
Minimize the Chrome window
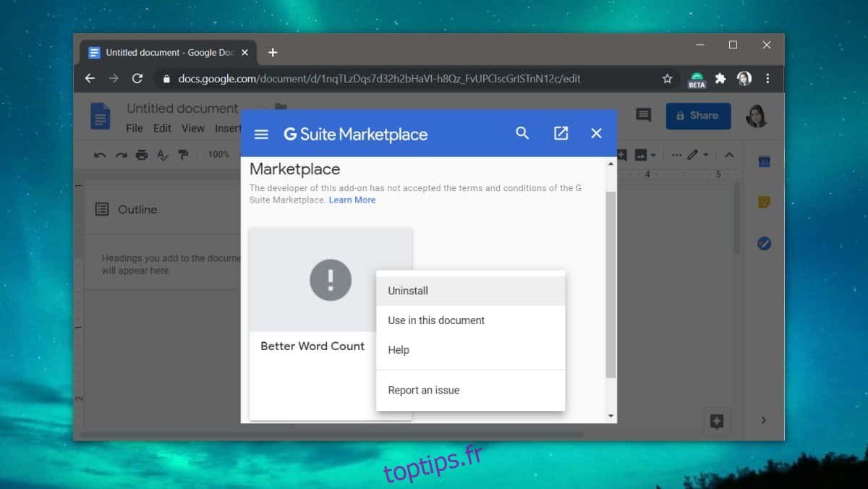pyautogui.click(x=699, y=45)
